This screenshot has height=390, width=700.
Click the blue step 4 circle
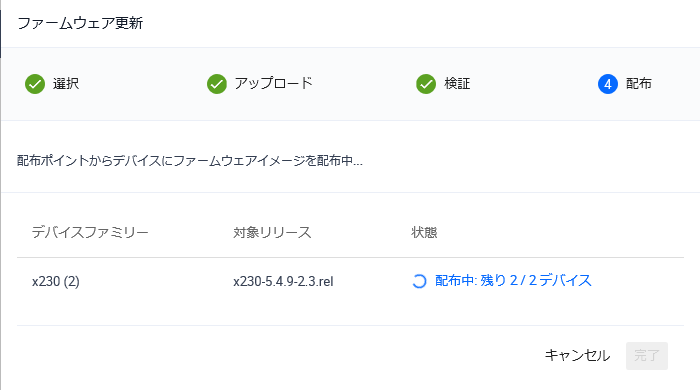[x=608, y=84]
